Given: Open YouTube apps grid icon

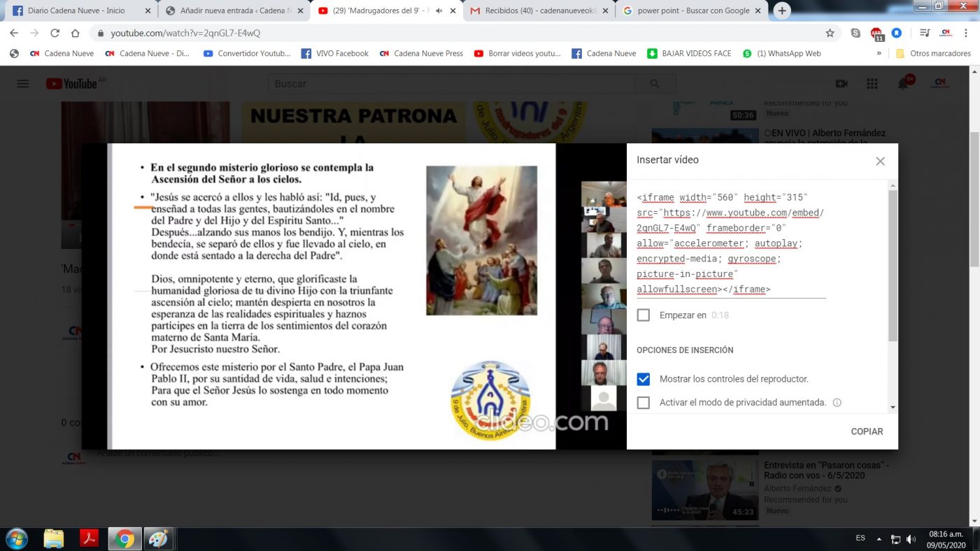Looking at the screenshot, I should click(x=872, y=84).
